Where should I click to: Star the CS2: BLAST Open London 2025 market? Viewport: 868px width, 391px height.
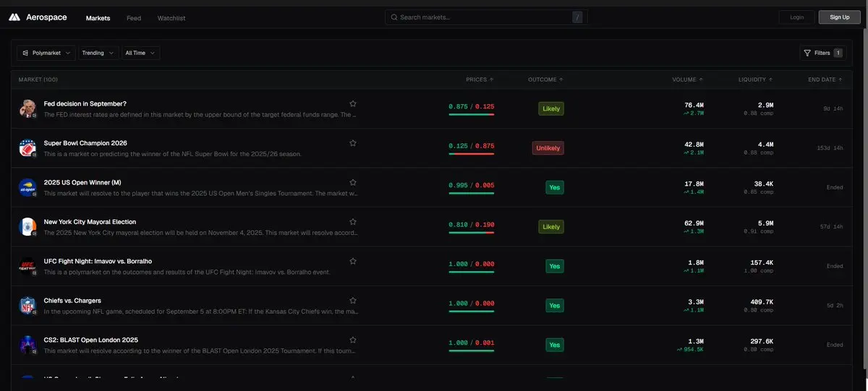pyautogui.click(x=353, y=340)
